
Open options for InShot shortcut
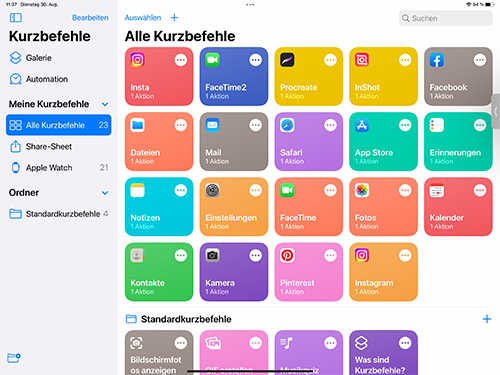coord(405,60)
